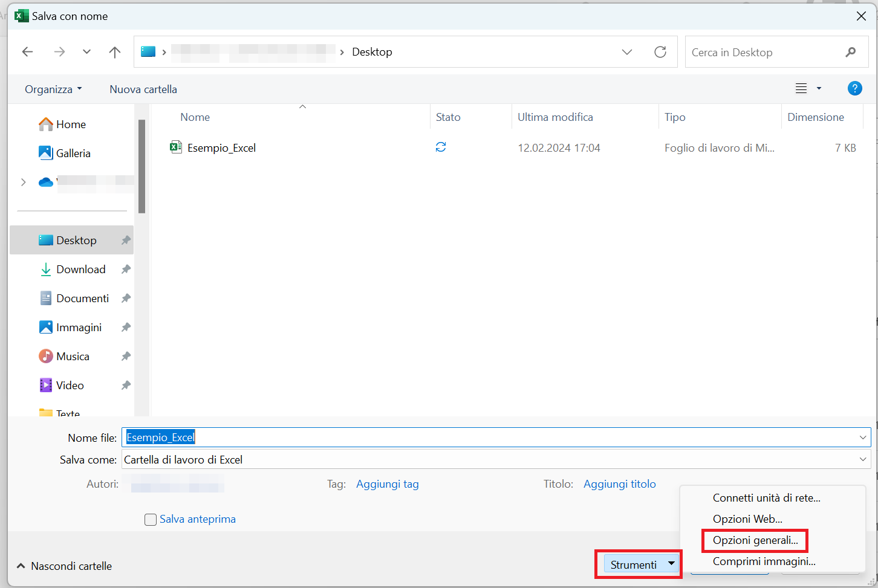
Task: Choose Opzioni generali menu item
Action: [x=755, y=540]
